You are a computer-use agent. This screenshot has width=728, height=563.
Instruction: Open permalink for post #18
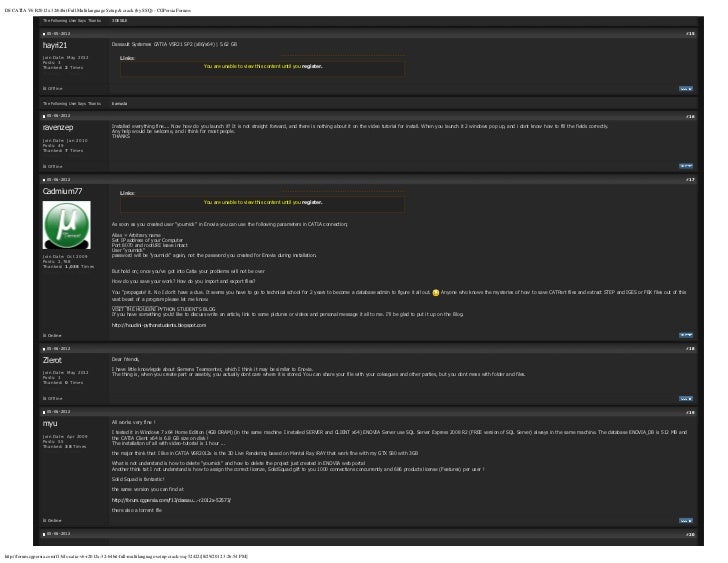(x=690, y=349)
